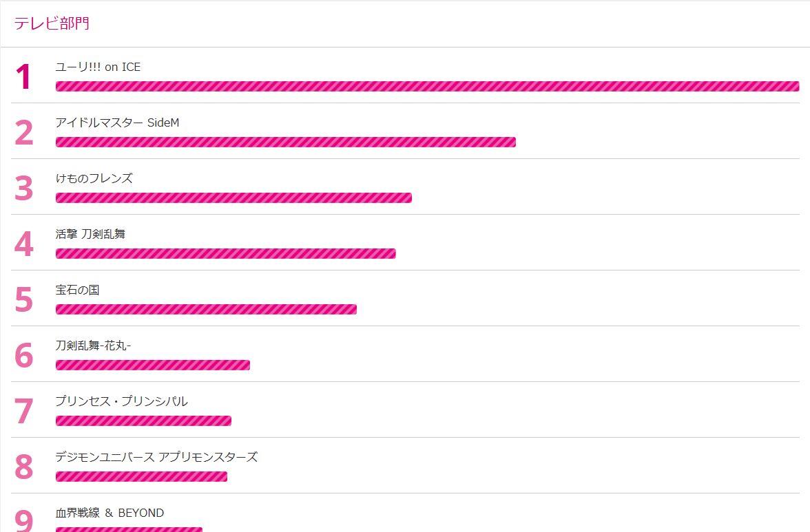Click the けものフレンズ vote bar
Viewport: 810px width, 532px height.
[x=233, y=198]
